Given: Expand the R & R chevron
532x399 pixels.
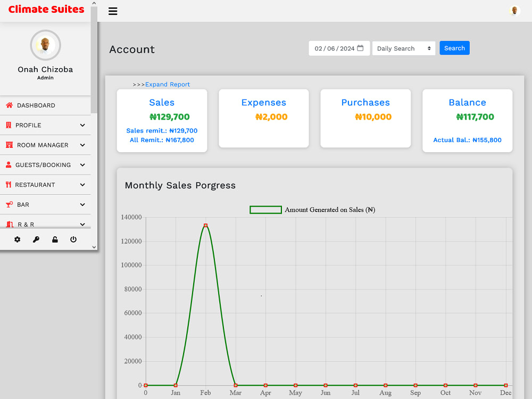Looking at the screenshot, I should 82,225.
